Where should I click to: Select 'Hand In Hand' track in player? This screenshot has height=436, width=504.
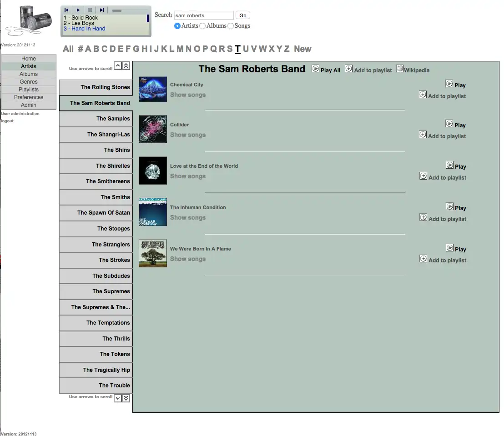tap(85, 29)
